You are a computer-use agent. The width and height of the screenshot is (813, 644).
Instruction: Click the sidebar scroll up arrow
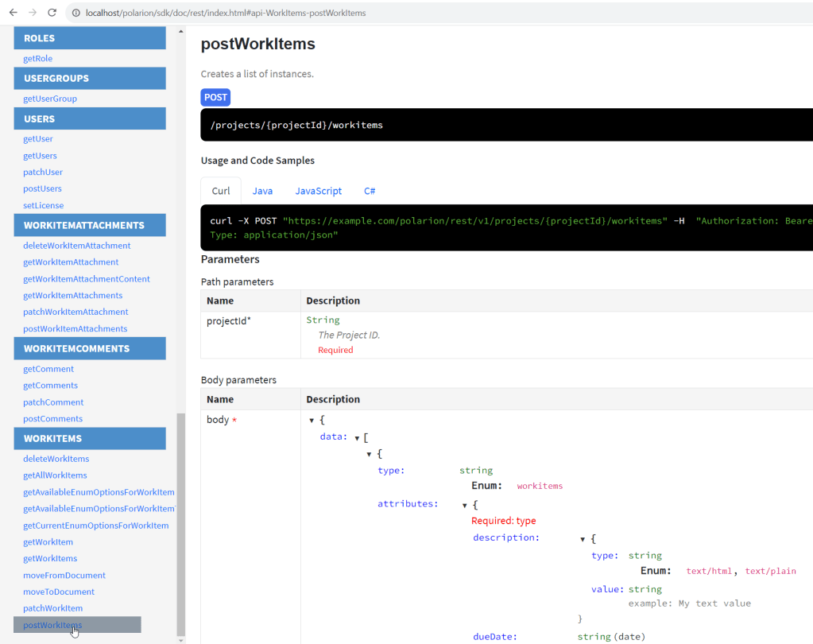point(180,33)
